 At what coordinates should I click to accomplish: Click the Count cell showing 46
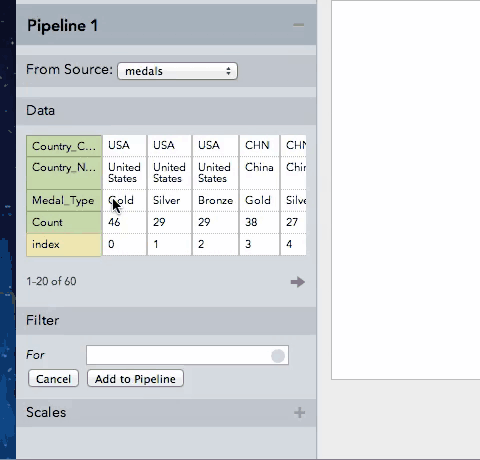[x=124, y=222]
